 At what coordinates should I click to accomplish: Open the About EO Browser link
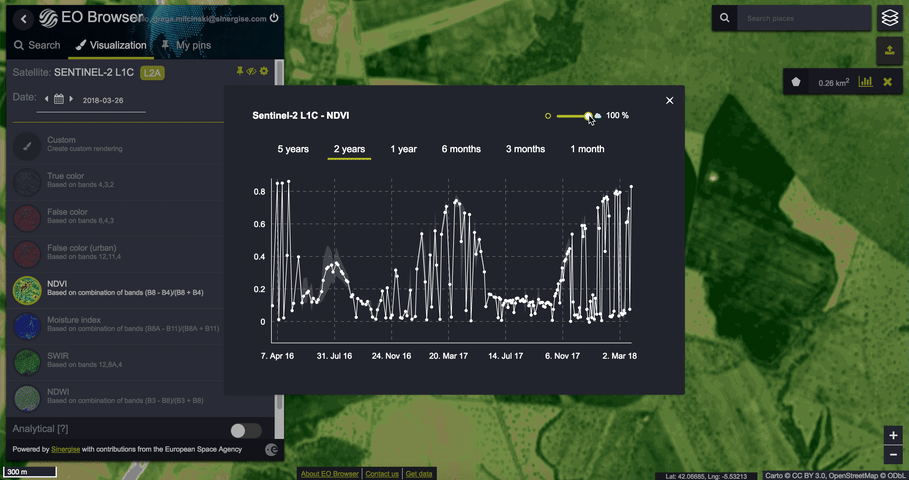329,474
